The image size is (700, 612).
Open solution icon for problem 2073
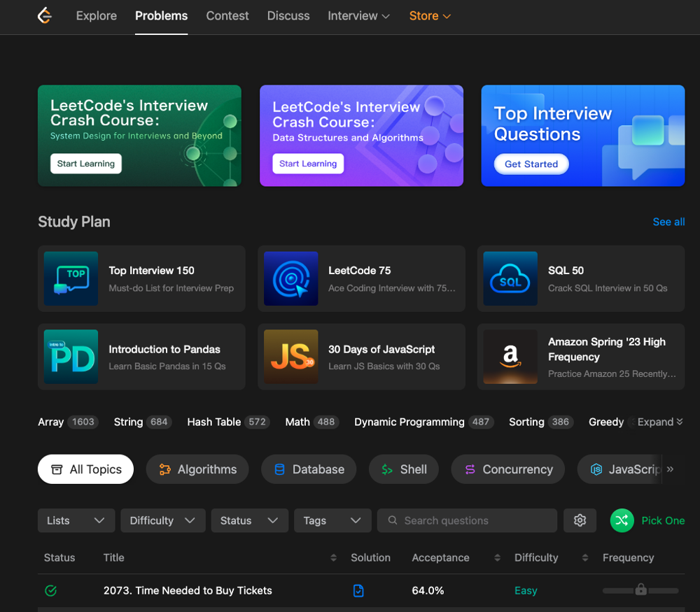point(358,590)
